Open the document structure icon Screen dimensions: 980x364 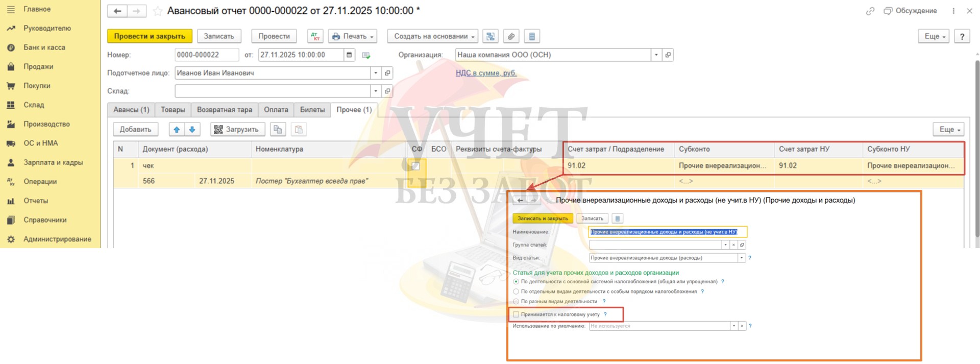click(491, 36)
